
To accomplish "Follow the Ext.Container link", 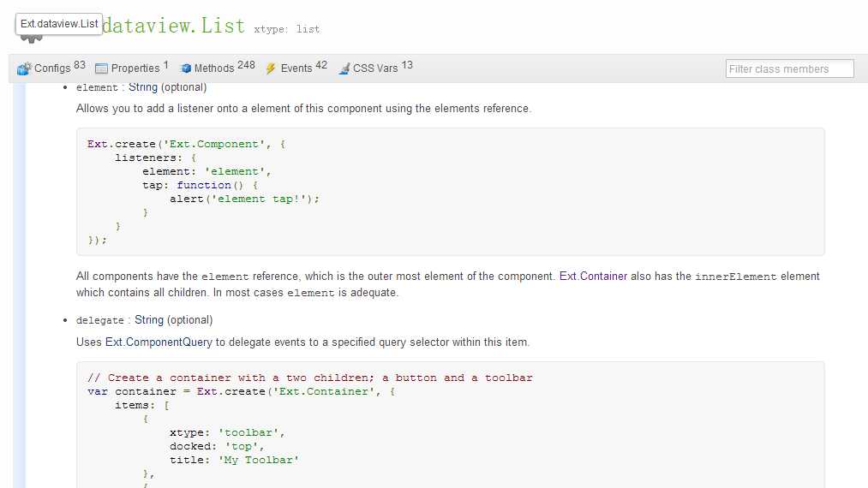I will click(x=593, y=276).
